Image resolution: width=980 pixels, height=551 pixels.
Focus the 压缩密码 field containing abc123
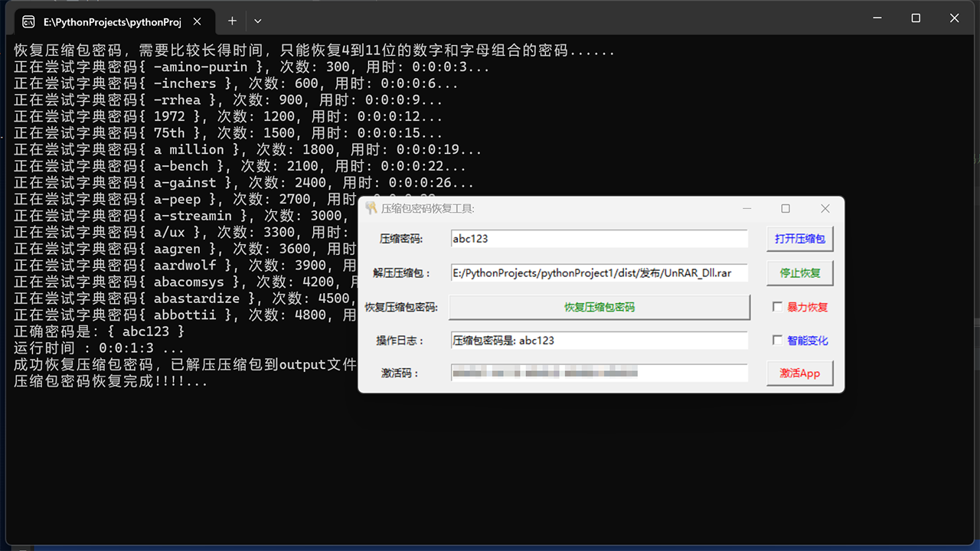pos(599,239)
